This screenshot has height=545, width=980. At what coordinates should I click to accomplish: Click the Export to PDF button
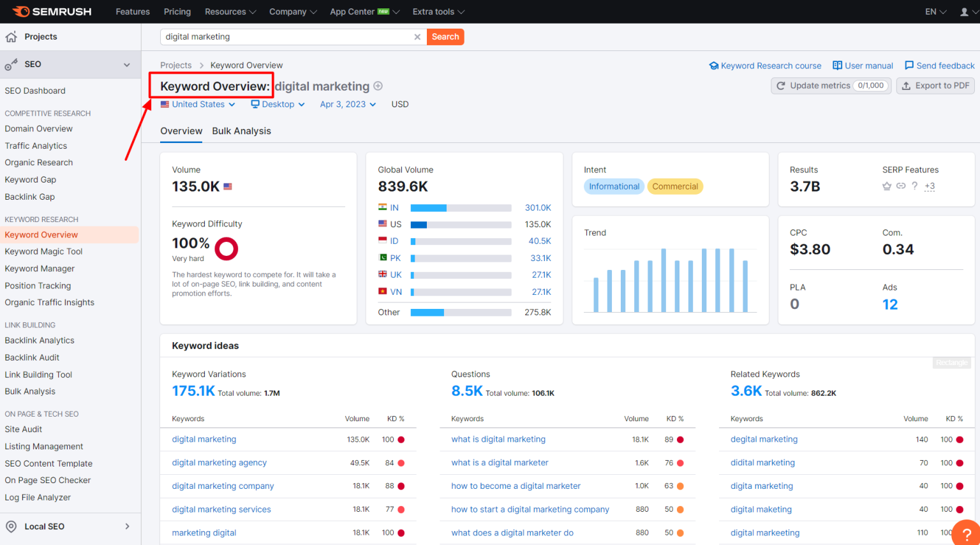[x=935, y=86]
